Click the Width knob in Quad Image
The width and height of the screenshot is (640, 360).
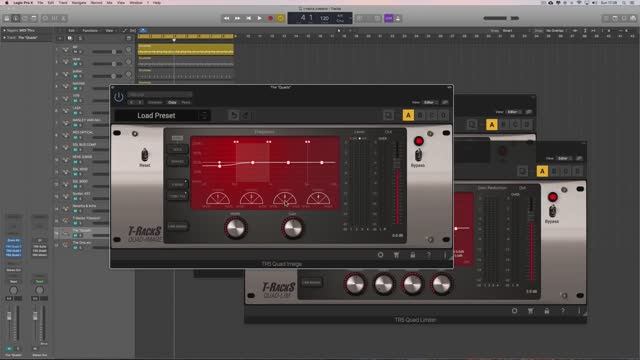(x=236, y=229)
